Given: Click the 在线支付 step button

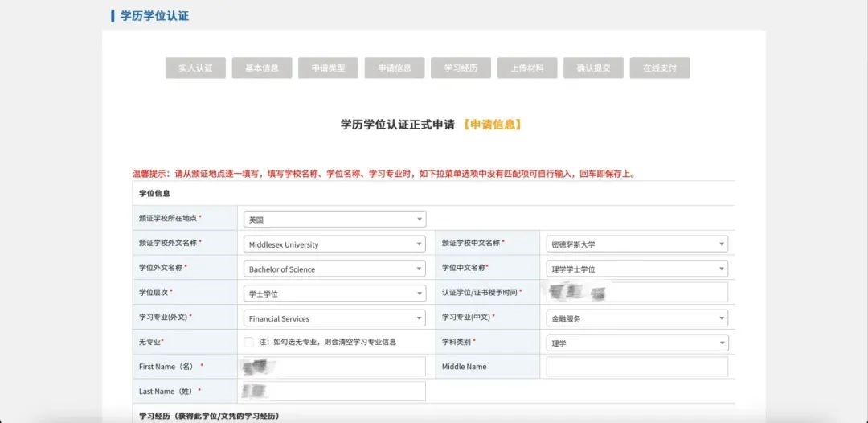Looking at the screenshot, I should [660, 68].
